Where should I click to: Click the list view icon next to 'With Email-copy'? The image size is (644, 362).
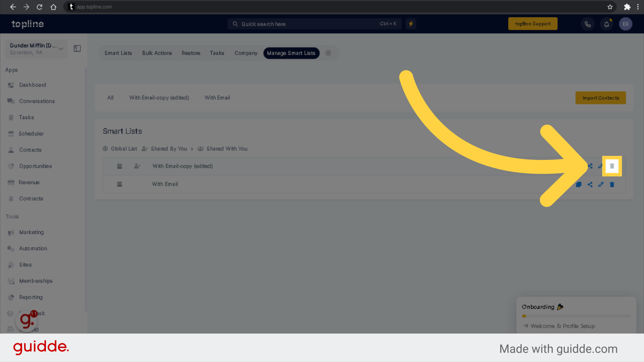(119, 166)
